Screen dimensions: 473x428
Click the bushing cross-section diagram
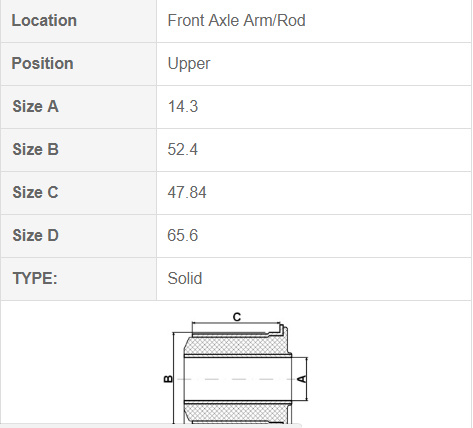(236, 369)
